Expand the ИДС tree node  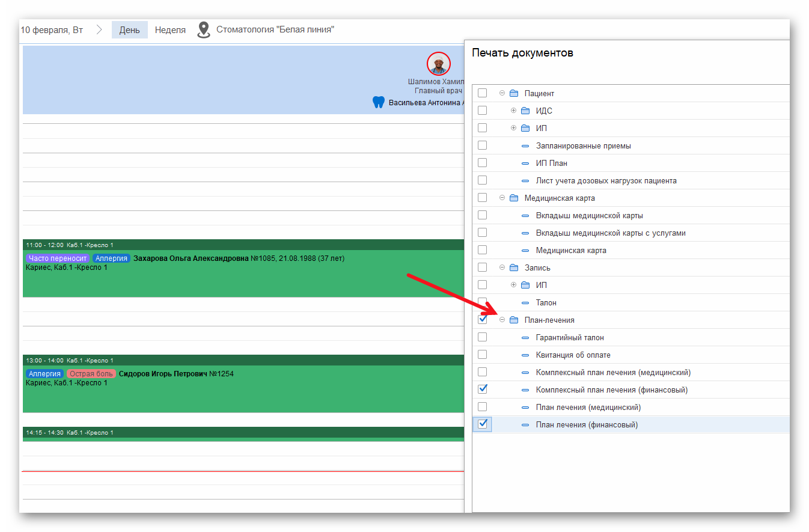coord(513,111)
